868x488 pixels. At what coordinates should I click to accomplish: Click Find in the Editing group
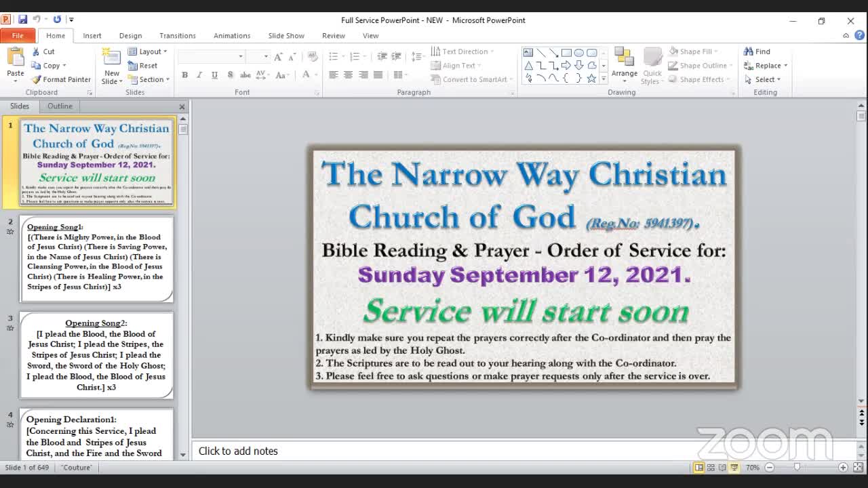coord(757,52)
